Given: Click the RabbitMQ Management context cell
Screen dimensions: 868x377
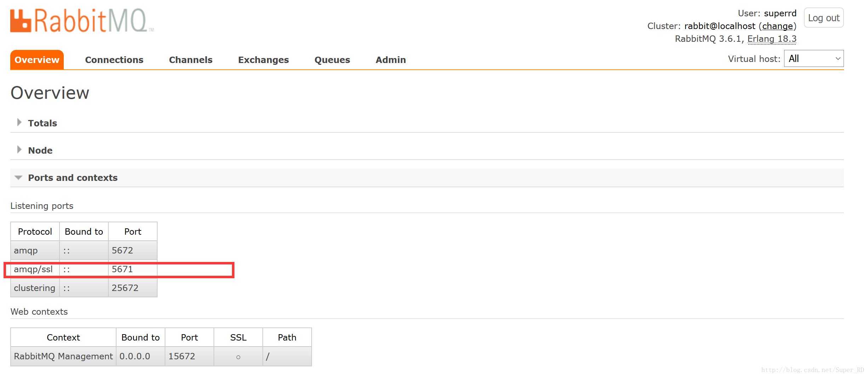Looking at the screenshot, I should [x=63, y=356].
